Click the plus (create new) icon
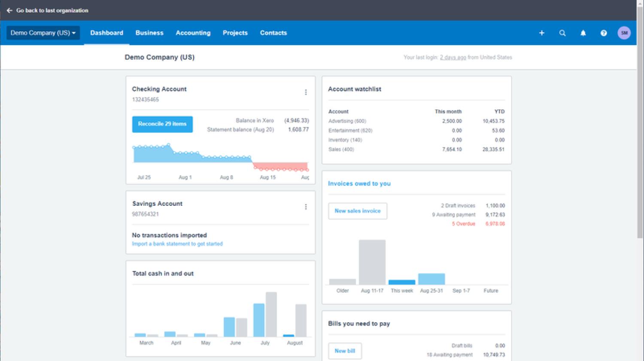The image size is (644, 361). [x=542, y=33]
